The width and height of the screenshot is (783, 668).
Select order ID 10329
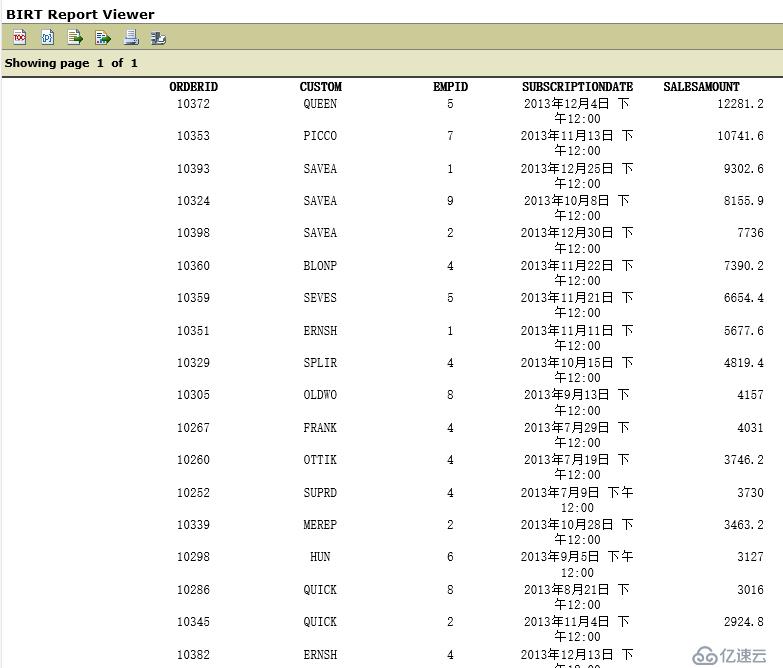click(x=193, y=362)
